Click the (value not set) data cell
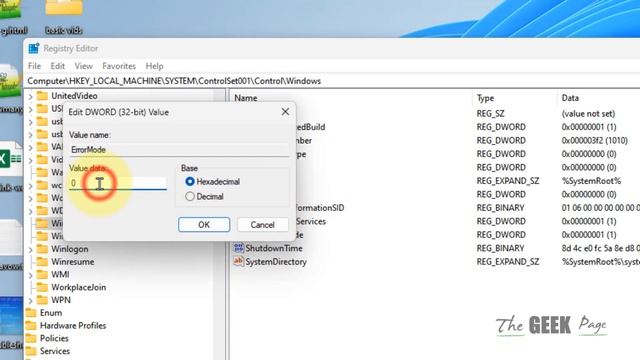 click(588, 113)
